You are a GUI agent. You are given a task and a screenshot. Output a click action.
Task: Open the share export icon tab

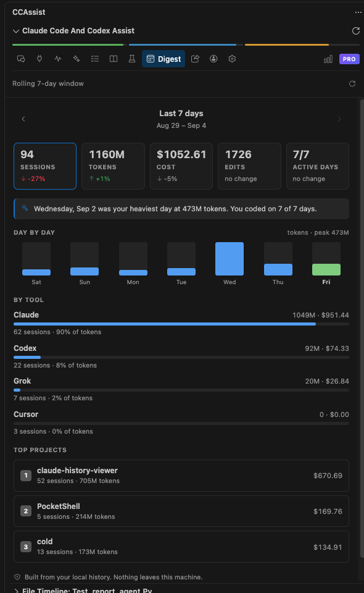pyautogui.click(x=195, y=59)
